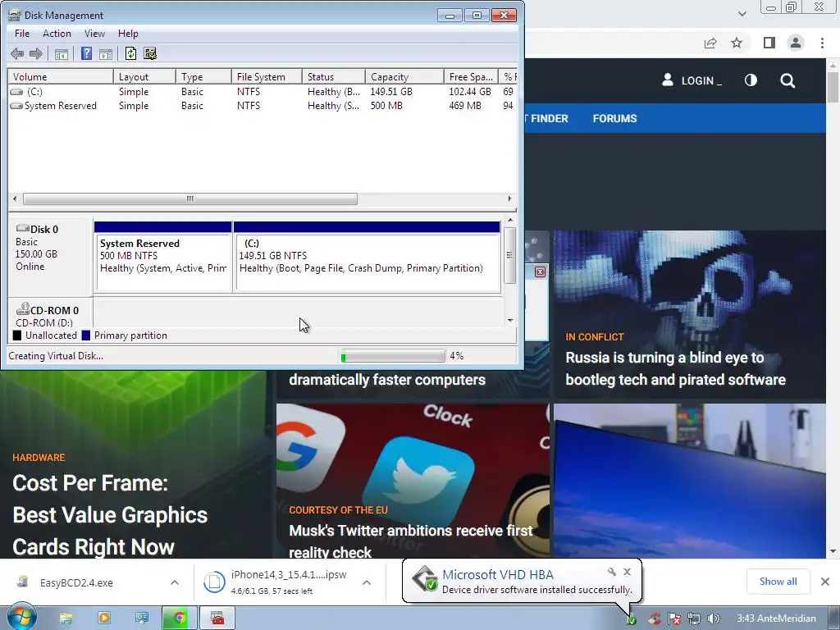Sort by the File System column header
Viewport: 840px width, 630px height.
pos(267,76)
